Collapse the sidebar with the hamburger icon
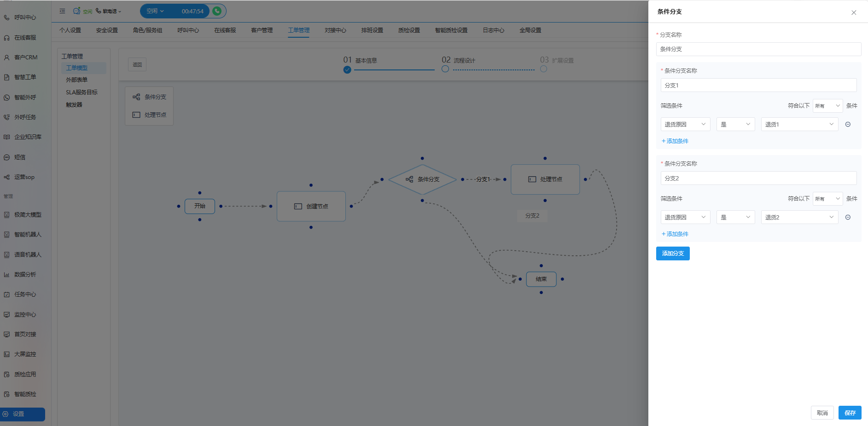Viewport: 868px width, 426px height. click(x=62, y=11)
